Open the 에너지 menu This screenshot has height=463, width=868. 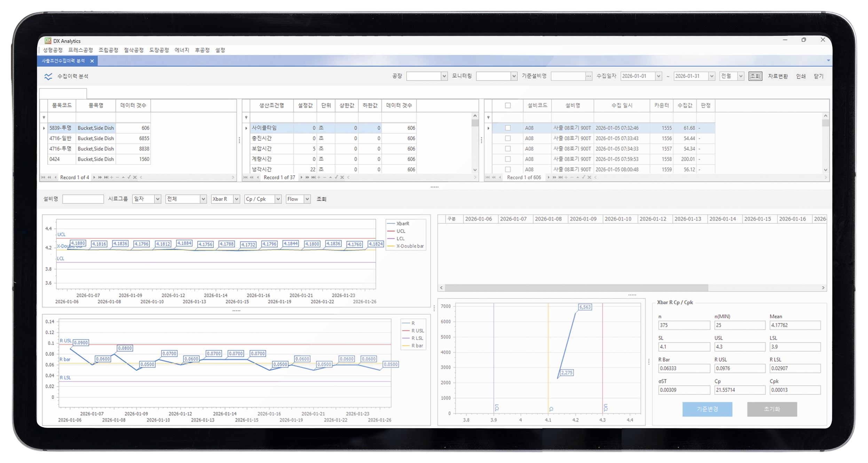click(x=182, y=50)
